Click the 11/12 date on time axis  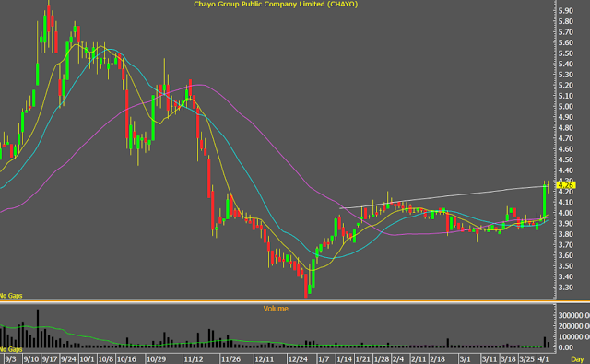tap(194, 359)
